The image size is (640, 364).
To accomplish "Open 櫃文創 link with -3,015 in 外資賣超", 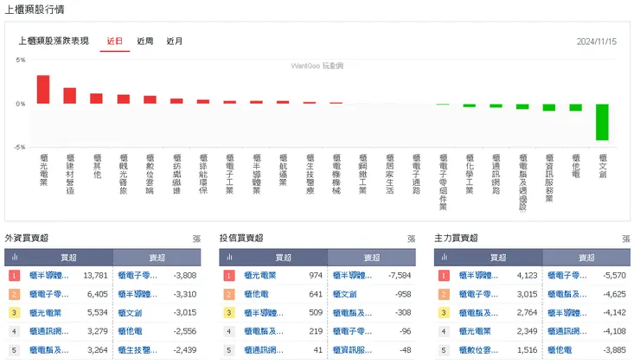I will tap(130, 313).
